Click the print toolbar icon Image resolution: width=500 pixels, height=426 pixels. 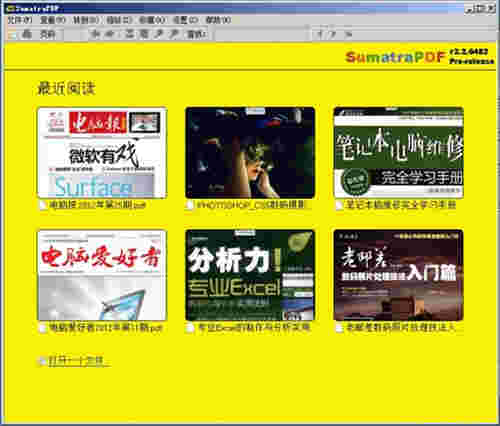27,34
